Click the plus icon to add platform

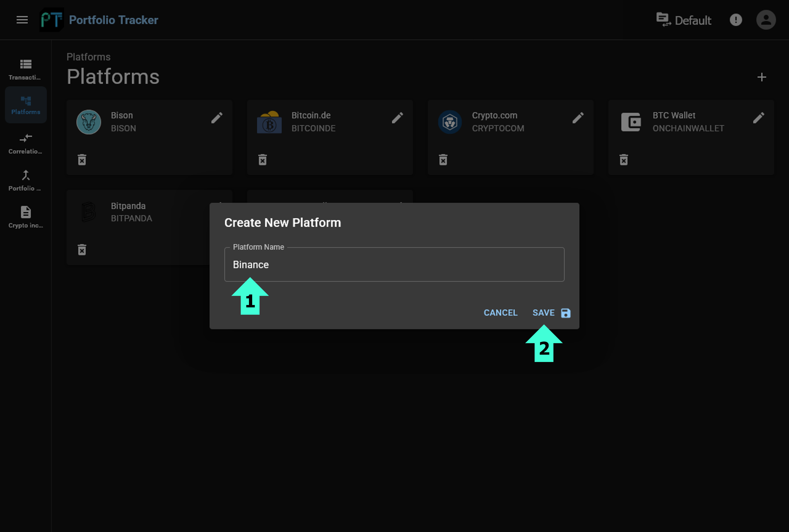(x=761, y=77)
